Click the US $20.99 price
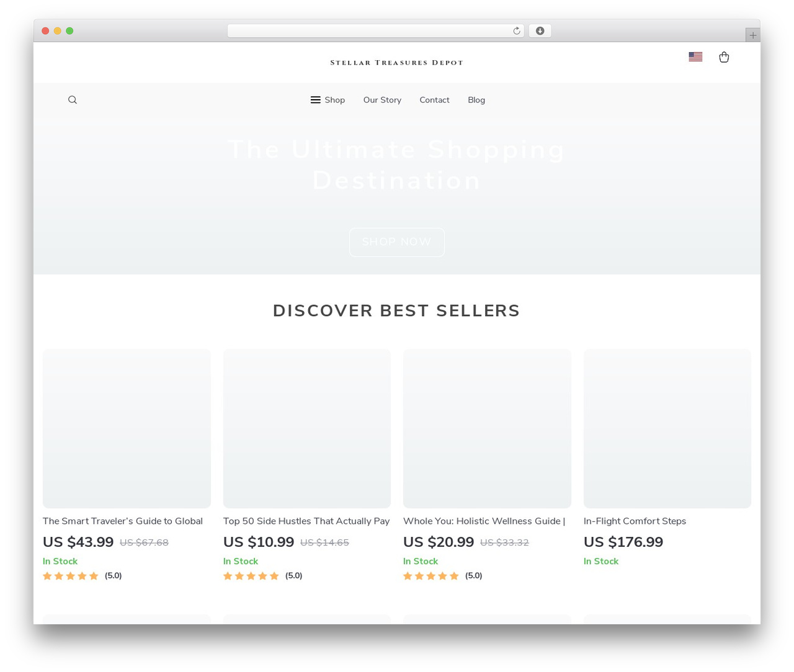 click(x=439, y=542)
